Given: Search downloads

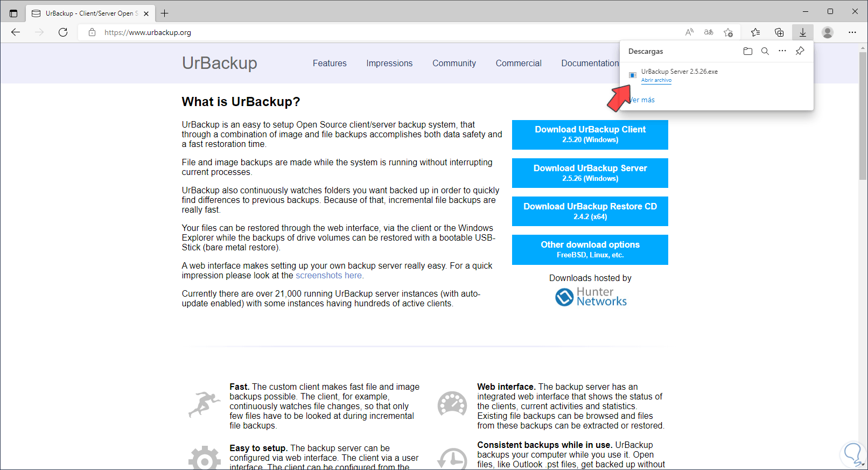Looking at the screenshot, I should pyautogui.click(x=765, y=51).
